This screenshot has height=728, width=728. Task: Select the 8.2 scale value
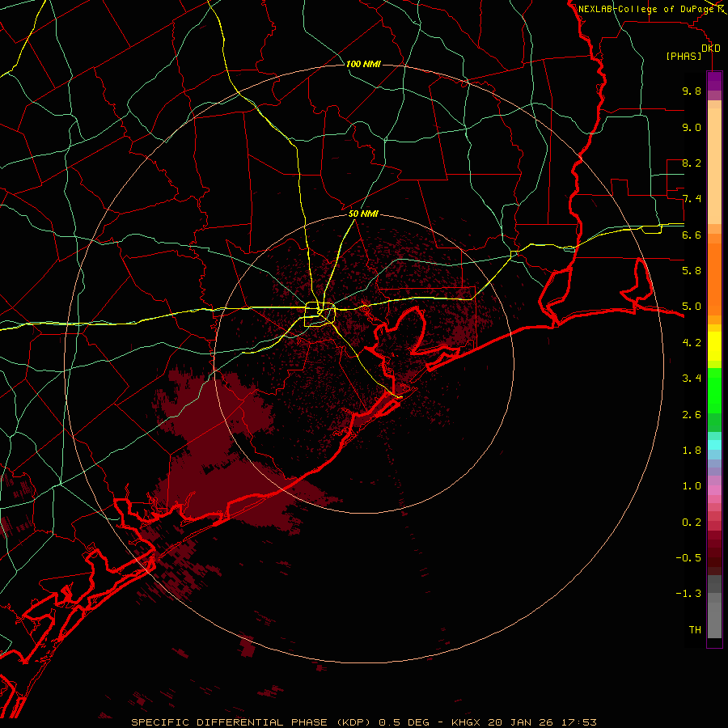click(x=692, y=163)
